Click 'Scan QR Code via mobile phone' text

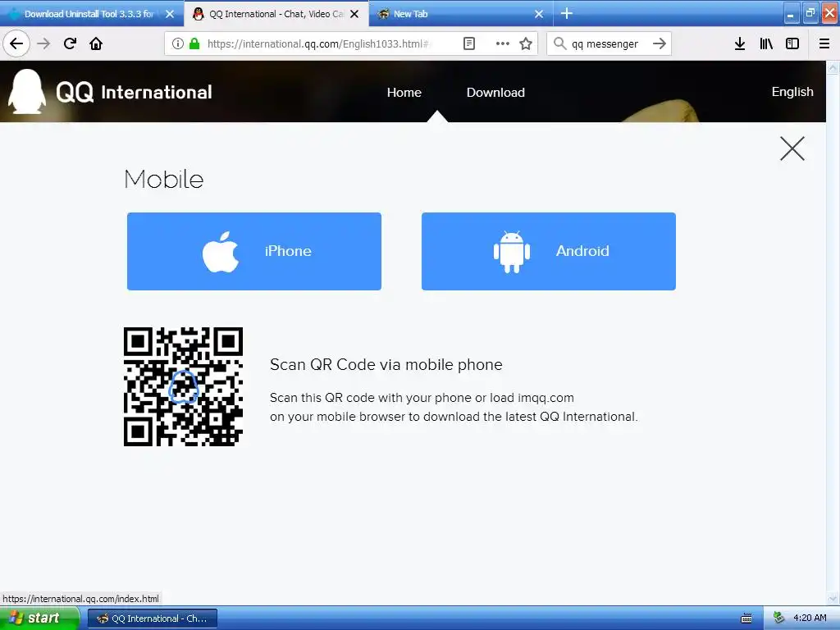[x=386, y=364]
